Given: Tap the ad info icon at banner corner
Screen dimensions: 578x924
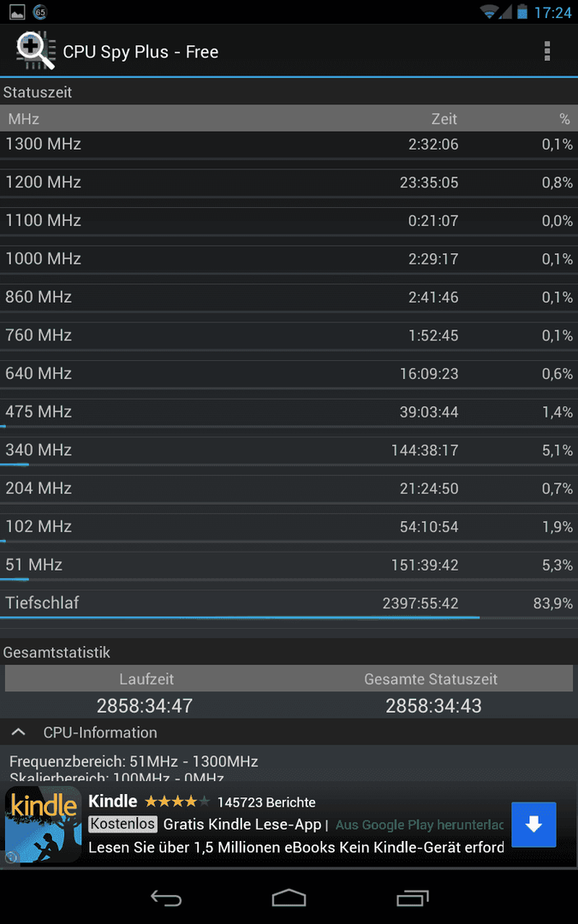Looking at the screenshot, I should pyautogui.click(x=10, y=857).
